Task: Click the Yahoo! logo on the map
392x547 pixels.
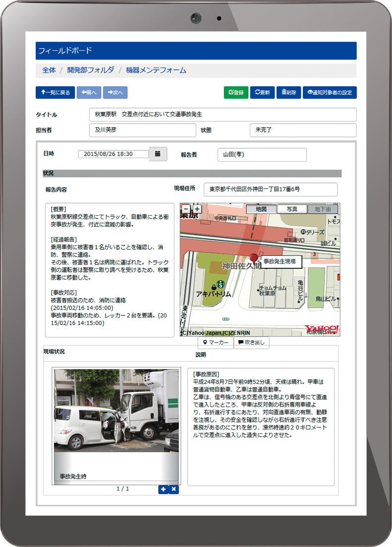Action: pyautogui.click(x=322, y=329)
